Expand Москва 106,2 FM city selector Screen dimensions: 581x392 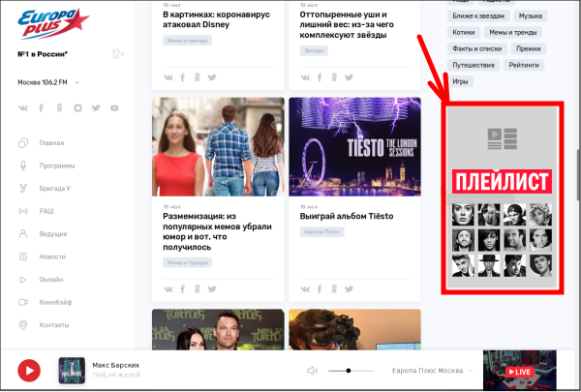[48, 82]
